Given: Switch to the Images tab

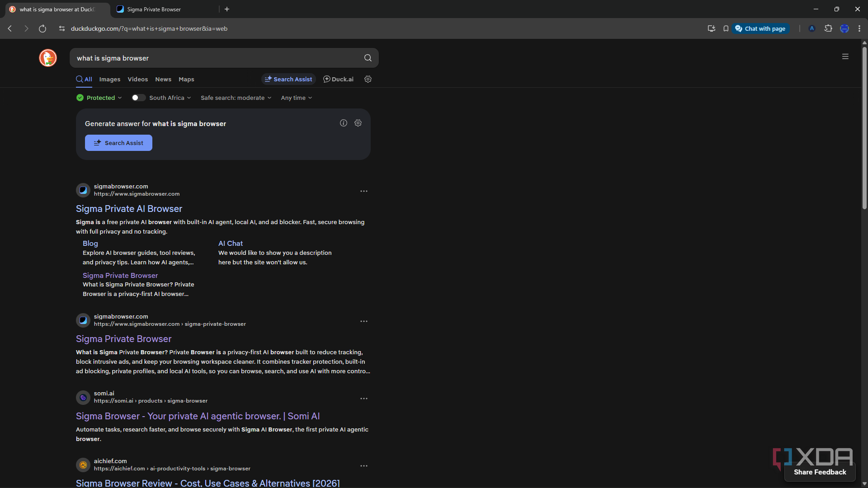Looking at the screenshot, I should click(110, 79).
